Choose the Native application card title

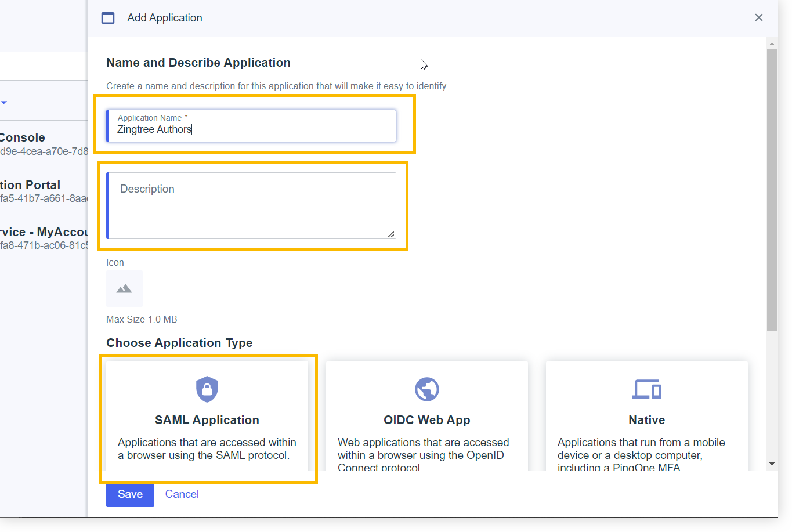pos(647,420)
